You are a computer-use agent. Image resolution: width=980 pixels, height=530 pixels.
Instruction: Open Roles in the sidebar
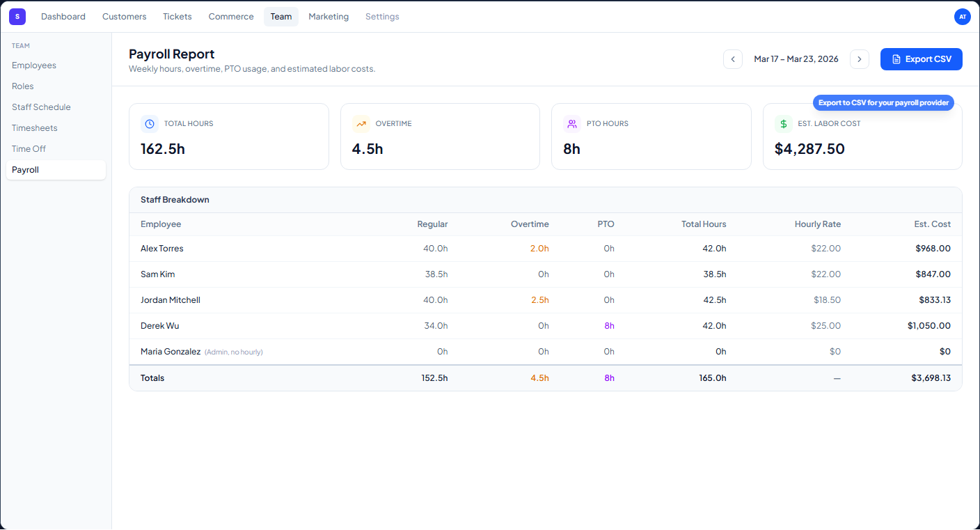tap(56, 86)
